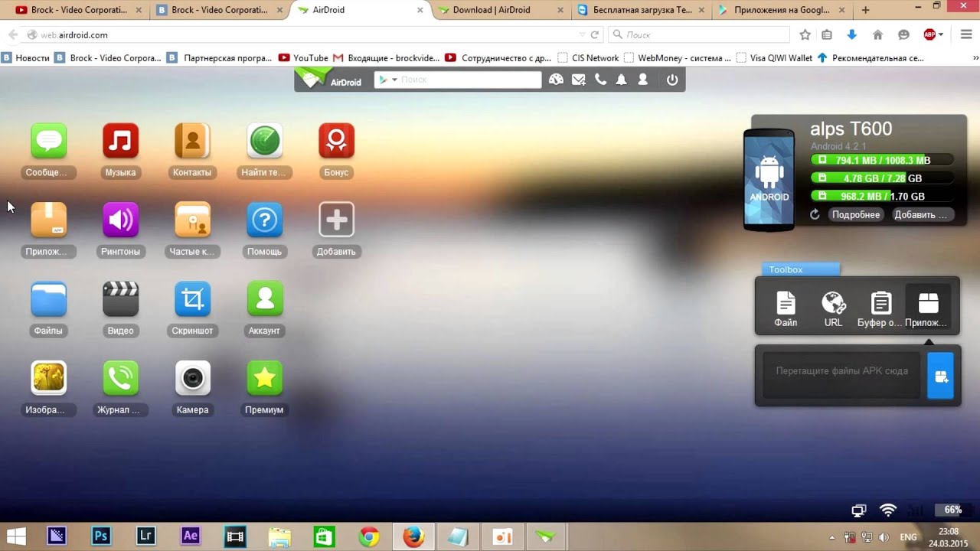Click the Toolbox tab label
Viewport: 980px width, 551px height.
tap(801, 269)
